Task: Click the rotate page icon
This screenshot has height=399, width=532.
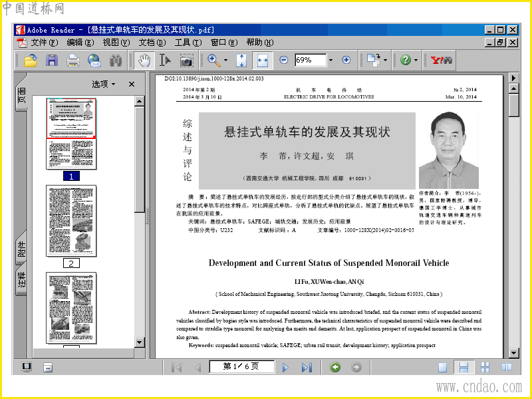Action: [x=374, y=60]
